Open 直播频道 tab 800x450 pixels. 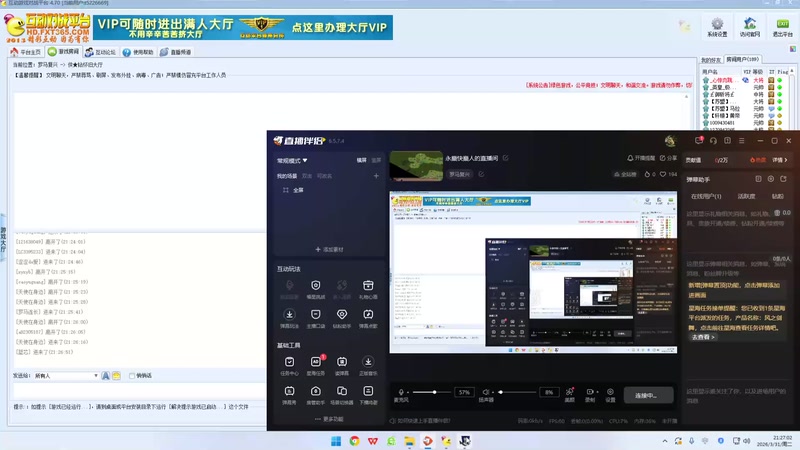[x=176, y=52]
